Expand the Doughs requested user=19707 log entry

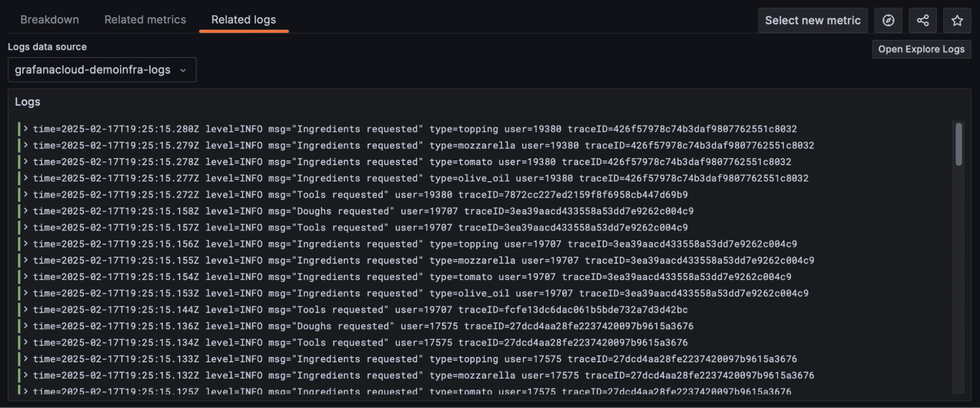click(25, 211)
